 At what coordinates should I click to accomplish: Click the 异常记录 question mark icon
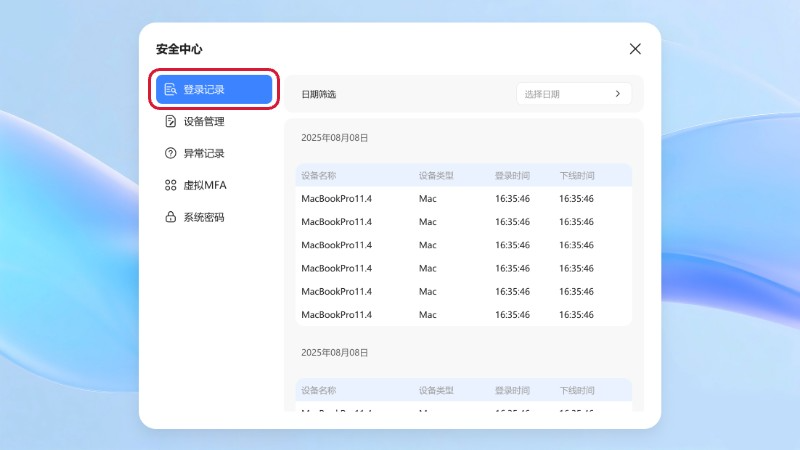171,153
